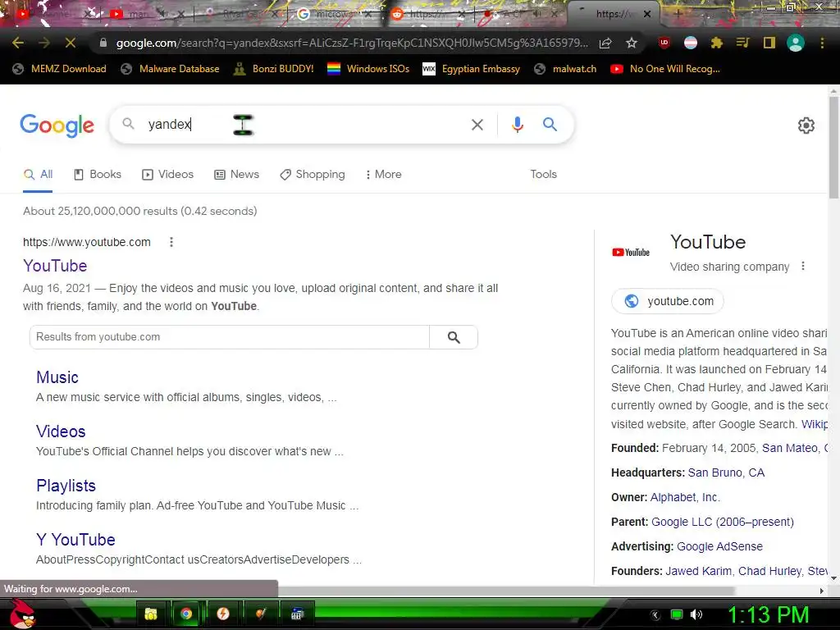This screenshot has height=630, width=840.
Task: Open more options in YouTube knowledge panel
Action: click(802, 267)
